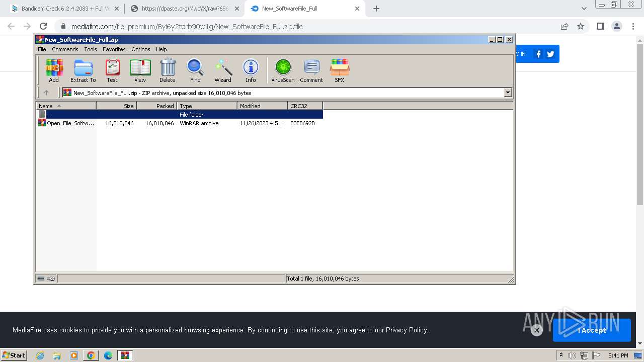Open the browser side panel icon
Image resolution: width=644 pixels, height=362 pixels.
600,26
